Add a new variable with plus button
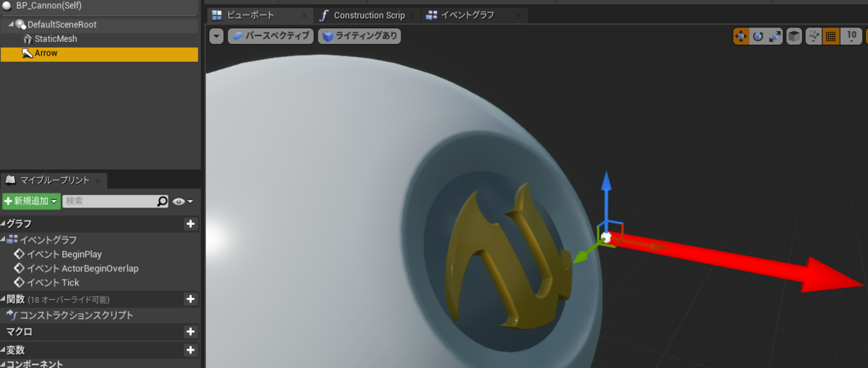Screen dimensions: 868x368 pyautogui.click(x=191, y=350)
